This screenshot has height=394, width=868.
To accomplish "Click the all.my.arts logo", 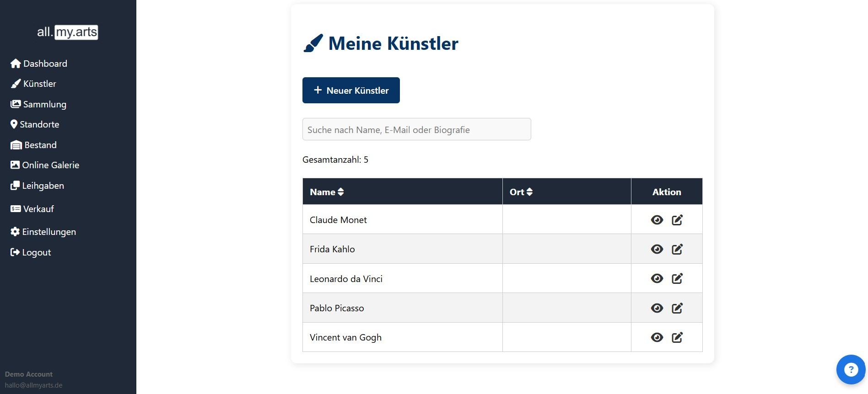I will (67, 32).
